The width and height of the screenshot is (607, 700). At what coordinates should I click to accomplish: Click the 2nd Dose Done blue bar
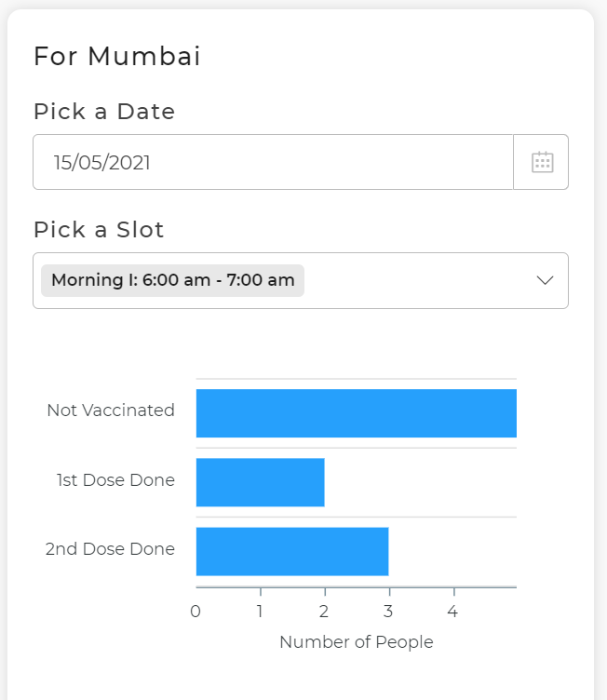click(291, 551)
